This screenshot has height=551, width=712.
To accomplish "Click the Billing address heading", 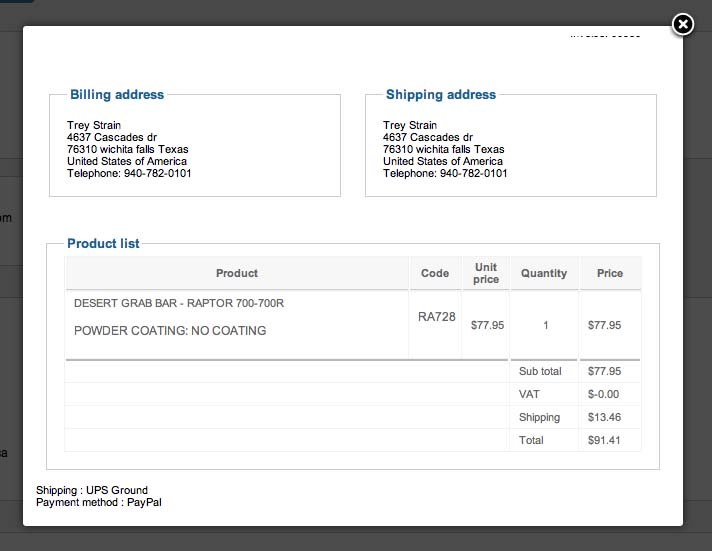I will (117, 95).
